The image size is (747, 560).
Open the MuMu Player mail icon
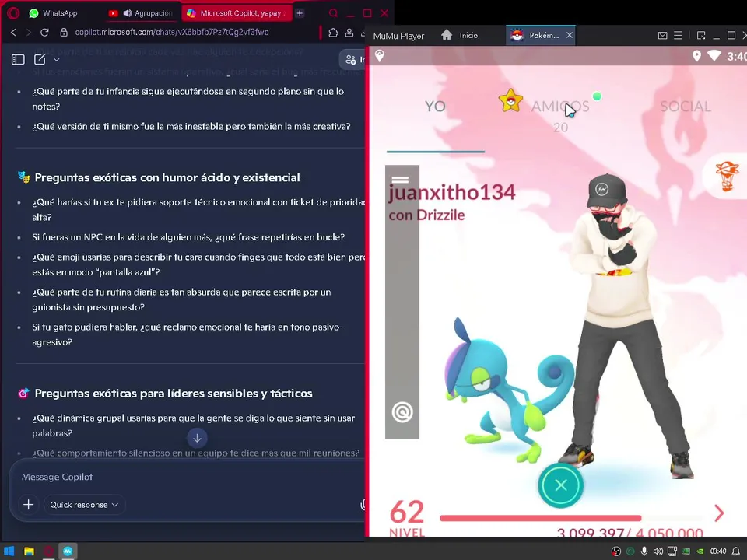(662, 35)
